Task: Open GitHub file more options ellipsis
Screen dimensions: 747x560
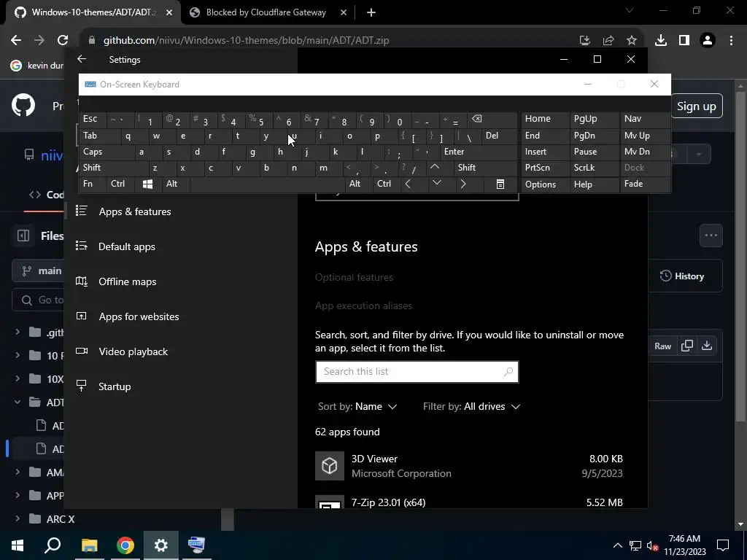Action: click(711, 236)
